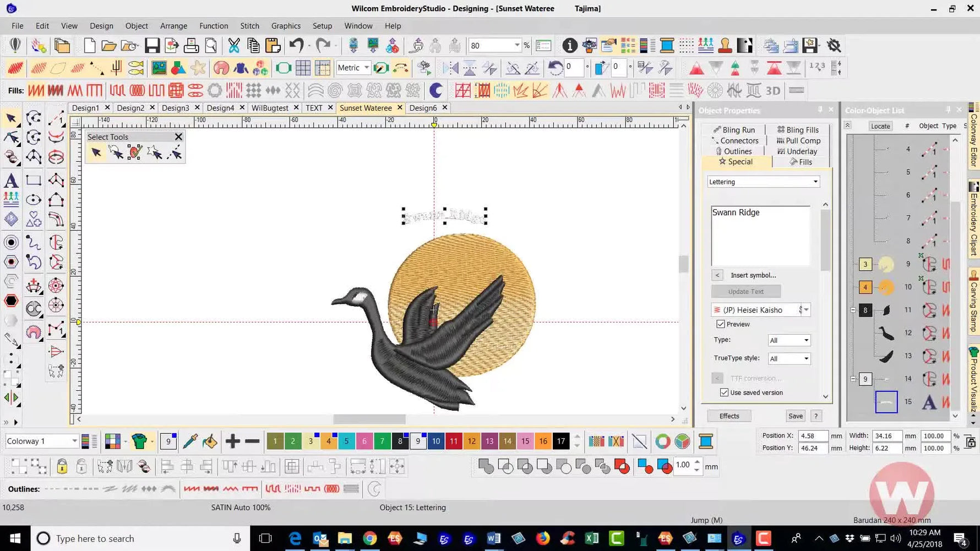Click the Effects button
The height and width of the screenshot is (551, 980).
[728, 416]
